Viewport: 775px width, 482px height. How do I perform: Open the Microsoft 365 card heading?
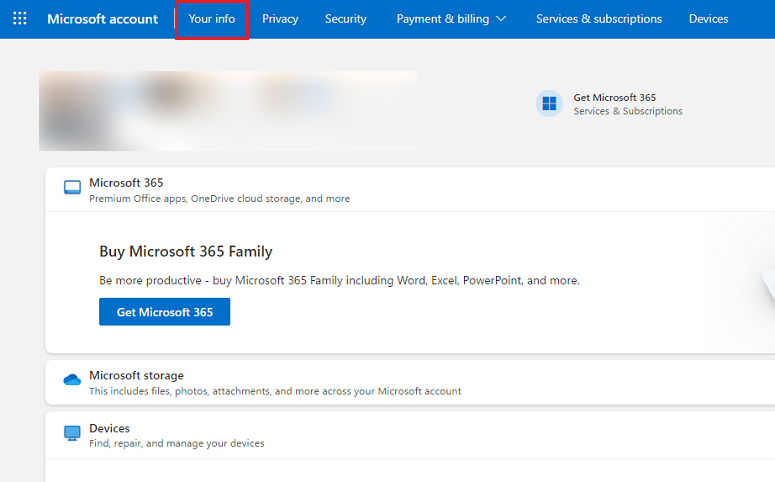pos(126,182)
